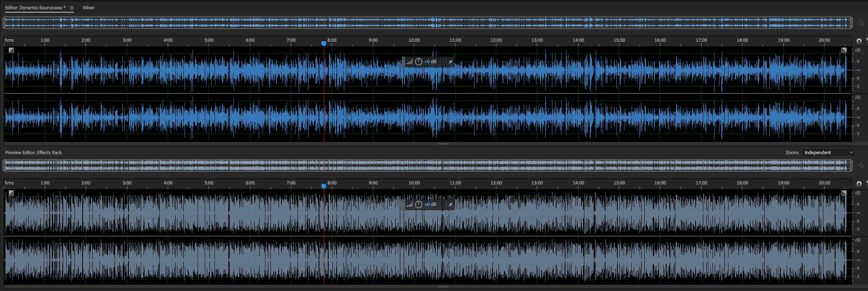Screen dimensions: 868x291
Task: Click the zoom navigator icon beside preview overview
Action: [860, 166]
